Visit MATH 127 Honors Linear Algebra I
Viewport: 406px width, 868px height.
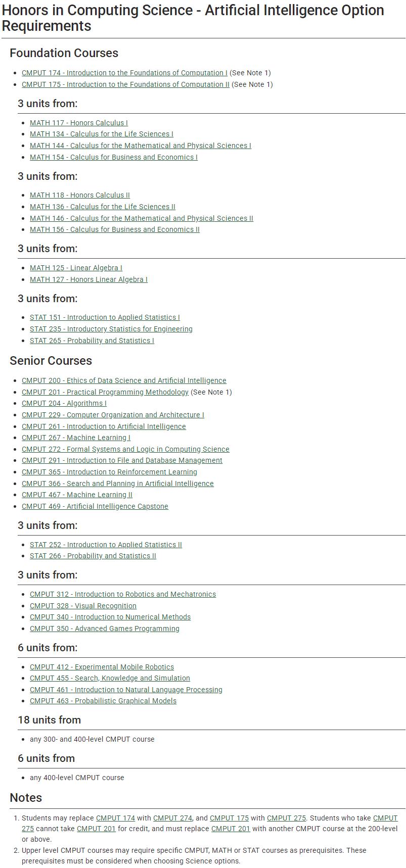coord(88,279)
